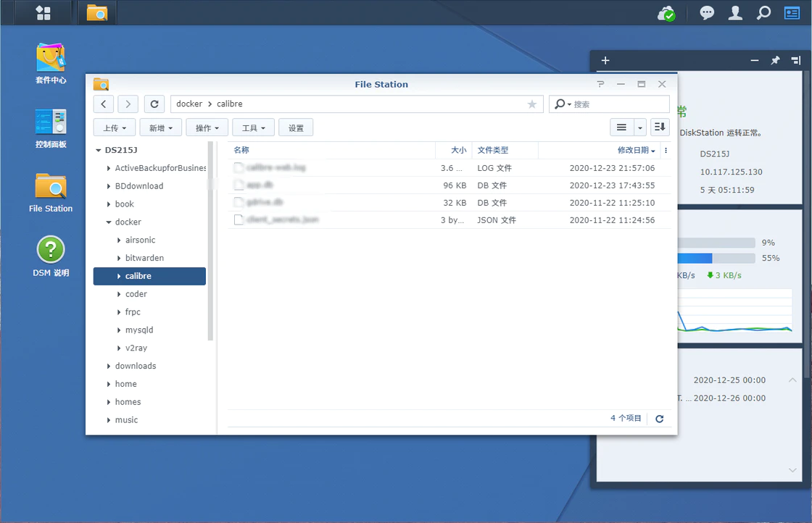Add current folder to favorites star
812x523 pixels.
[x=532, y=104]
